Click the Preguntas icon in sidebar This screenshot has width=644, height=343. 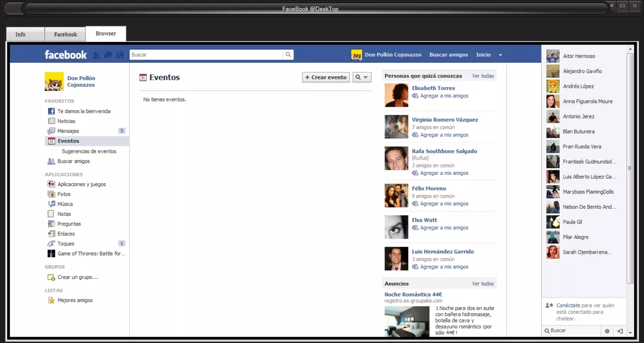coord(51,224)
